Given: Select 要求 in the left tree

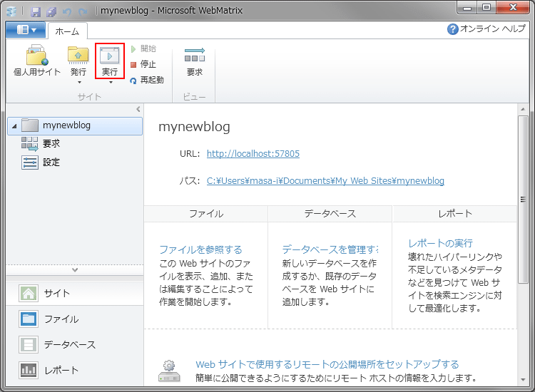Looking at the screenshot, I should pyautogui.click(x=51, y=144).
